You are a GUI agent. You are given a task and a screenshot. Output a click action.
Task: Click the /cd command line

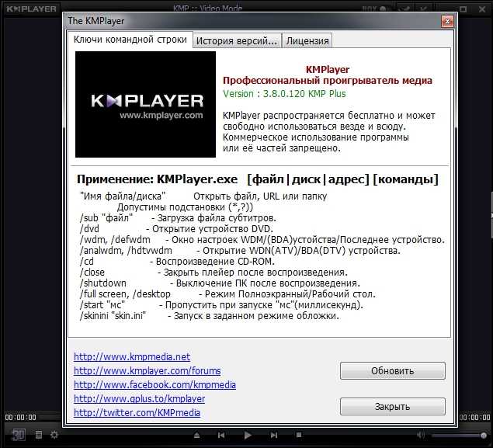coord(177,262)
